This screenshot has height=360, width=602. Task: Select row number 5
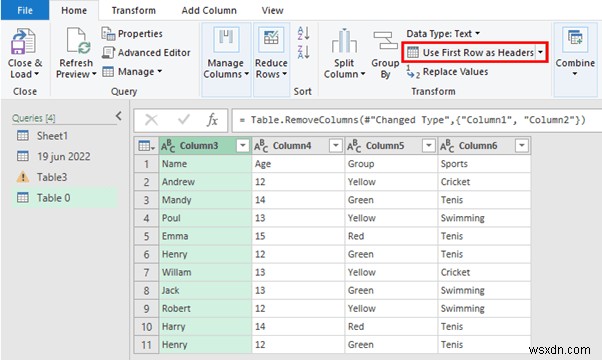(x=146, y=236)
